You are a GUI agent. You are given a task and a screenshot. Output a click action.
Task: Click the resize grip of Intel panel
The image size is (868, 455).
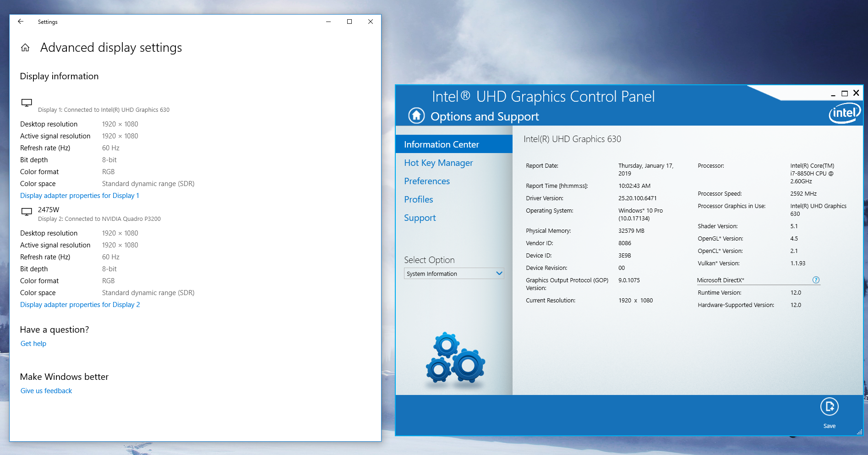coord(859,432)
